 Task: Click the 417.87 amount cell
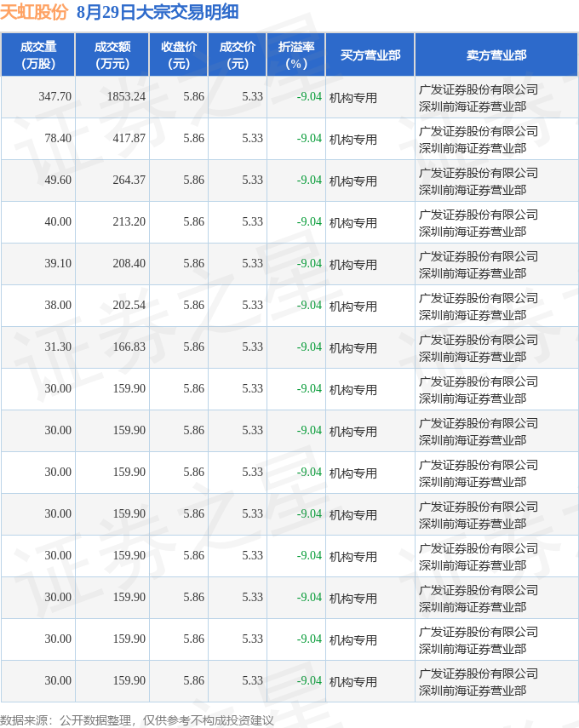(129, 138)
